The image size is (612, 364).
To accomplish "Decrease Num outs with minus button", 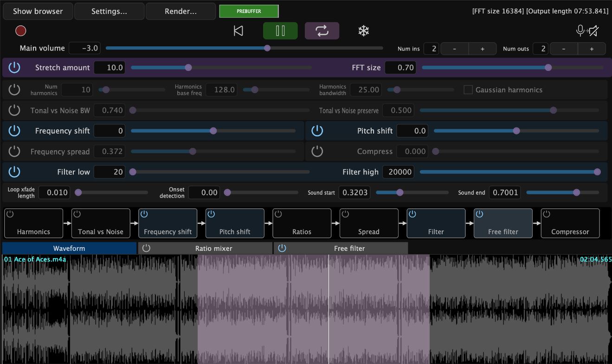I will [x=564, y=49].
